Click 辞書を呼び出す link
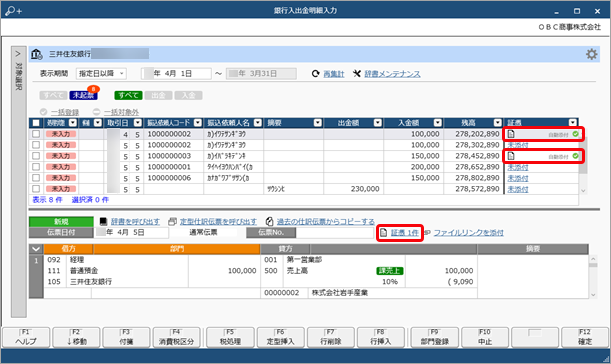 [x=135, y=221]
